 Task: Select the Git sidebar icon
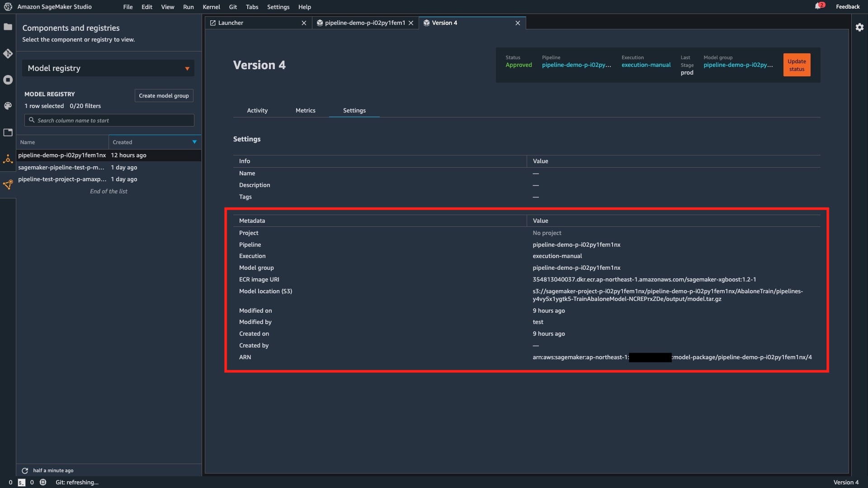(8, 53)
